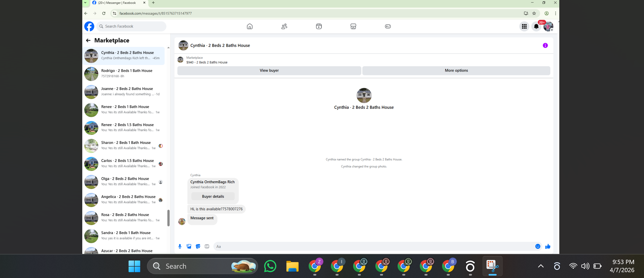Open the Windows Start menu
Image resolution: width=644 pixels, height=278 pixels.
click(x=134, y=266)
